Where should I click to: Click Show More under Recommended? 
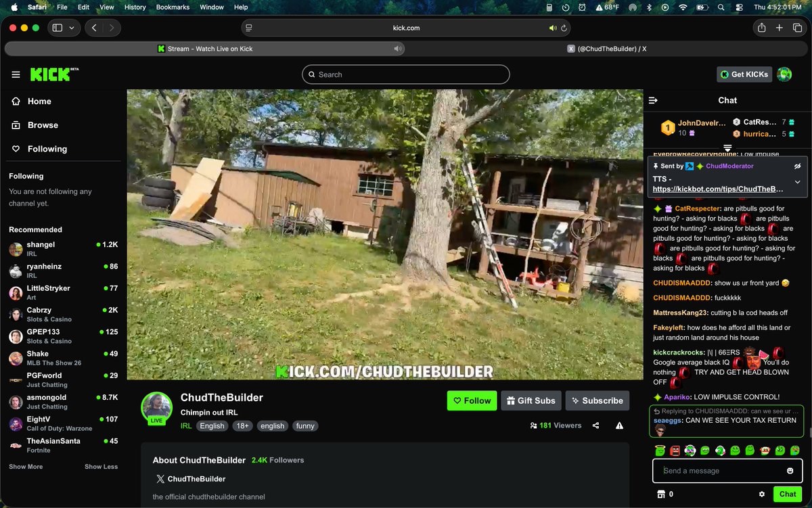point(26,467)
